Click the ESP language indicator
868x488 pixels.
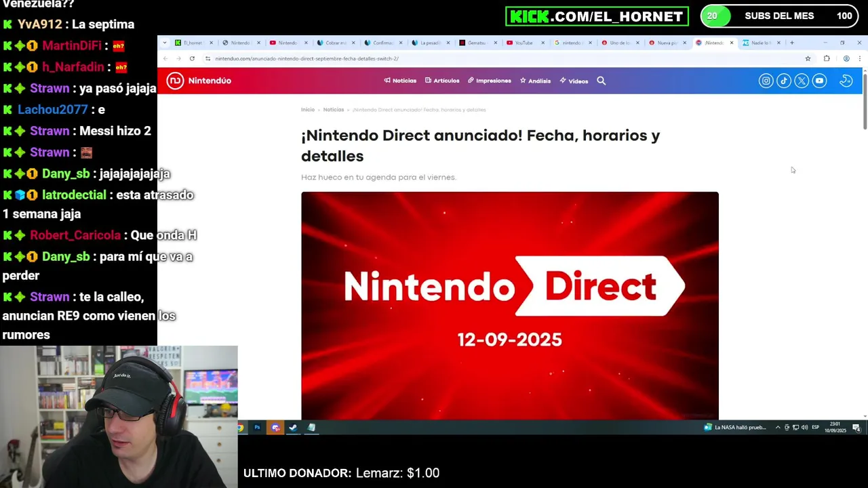815,428
